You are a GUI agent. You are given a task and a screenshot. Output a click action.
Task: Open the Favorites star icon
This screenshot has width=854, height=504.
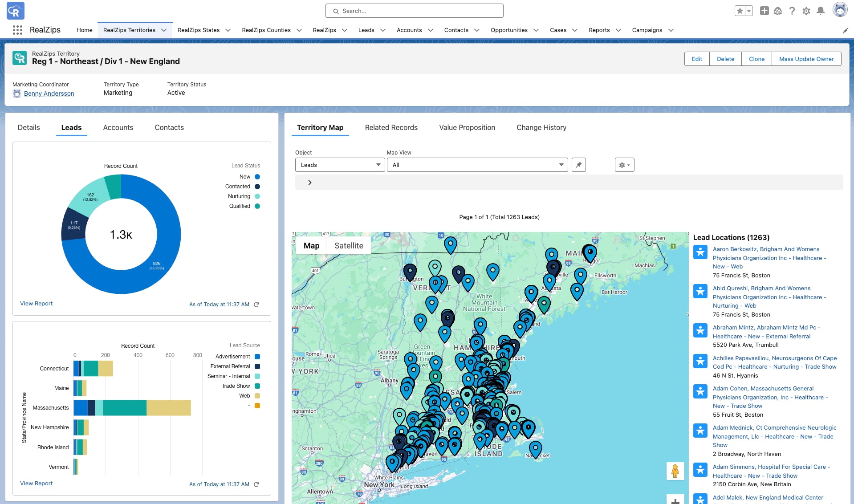[x=740, y=11]
